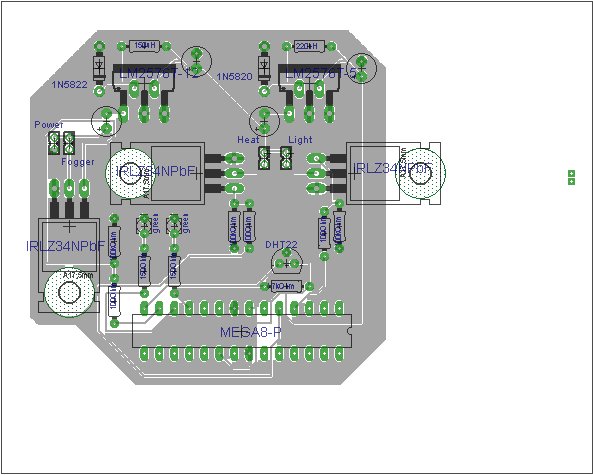Screen dimensions: 593x475
Task: Select the right-side IRLZ34NPbF MOSFET label
Action: click(x=392, y=169)
